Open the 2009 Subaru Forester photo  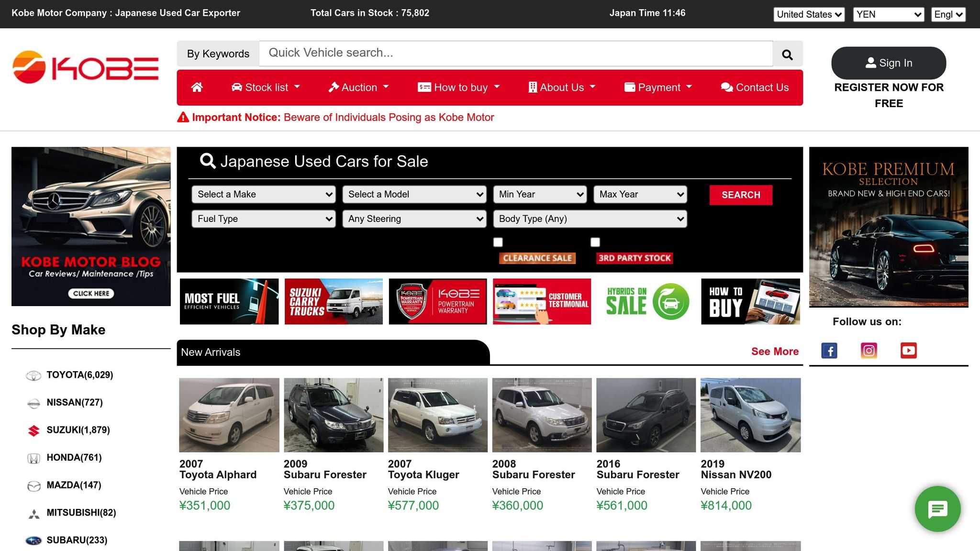pyautogui.click(x=334, y=415)
